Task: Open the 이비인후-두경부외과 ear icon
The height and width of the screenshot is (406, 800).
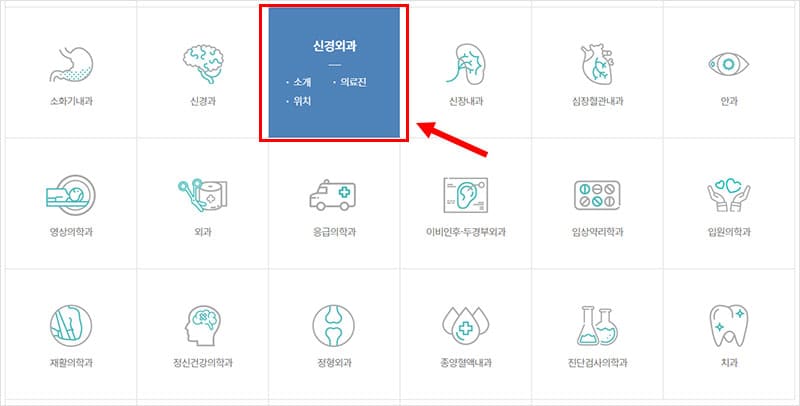Action: [x=466, y=195]
